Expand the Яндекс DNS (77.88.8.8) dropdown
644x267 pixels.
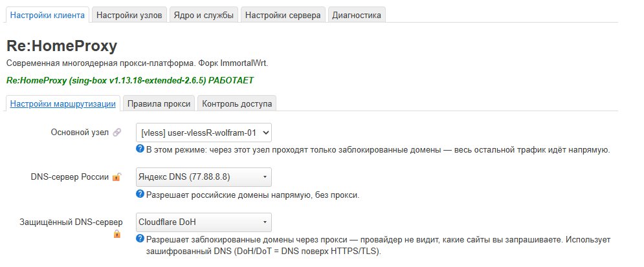pyautogui.click(x=204, y=177)
